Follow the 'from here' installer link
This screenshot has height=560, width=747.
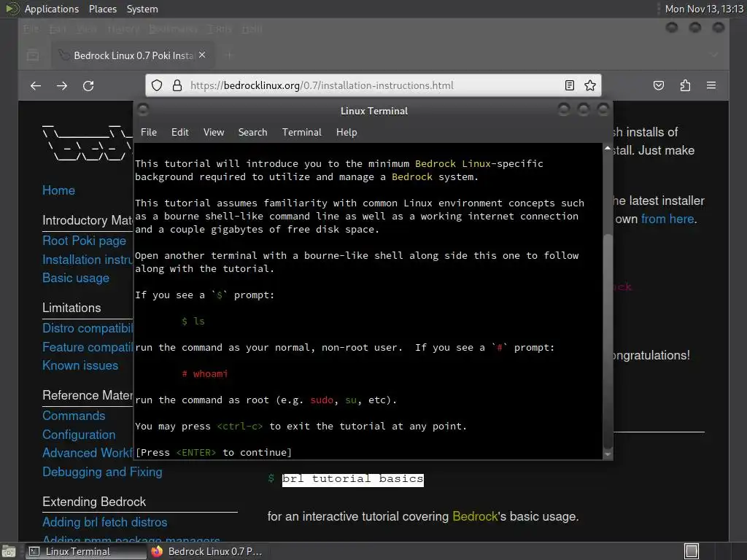tap(667, 219)
